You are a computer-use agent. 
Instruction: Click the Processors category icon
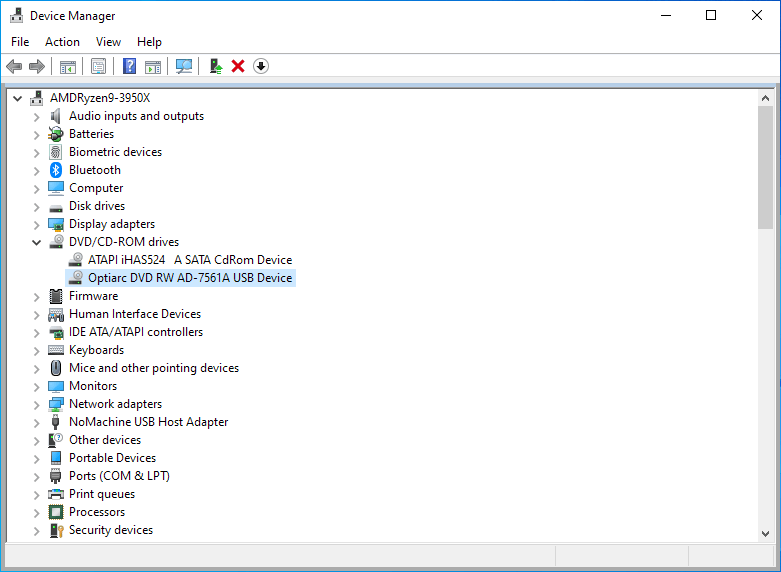[56, 512]
